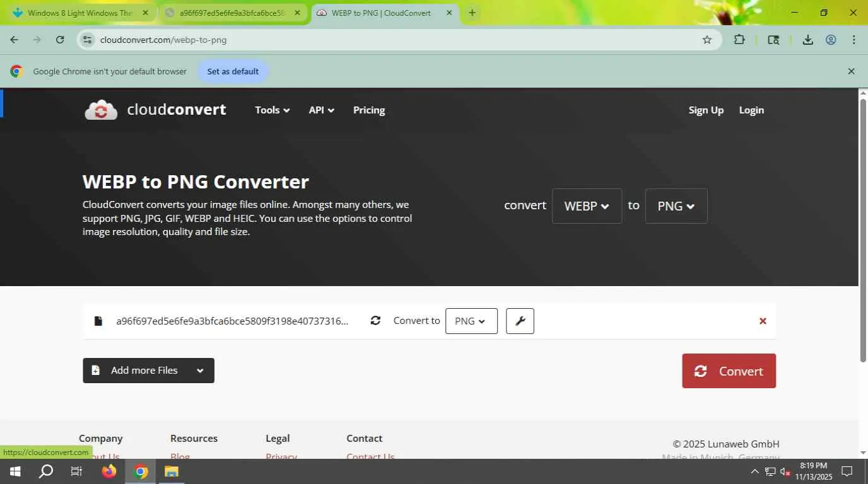Screen dimensions: 868x484
Task: Click the CloudConvert cloud logo icon
Action: [101, 110]
